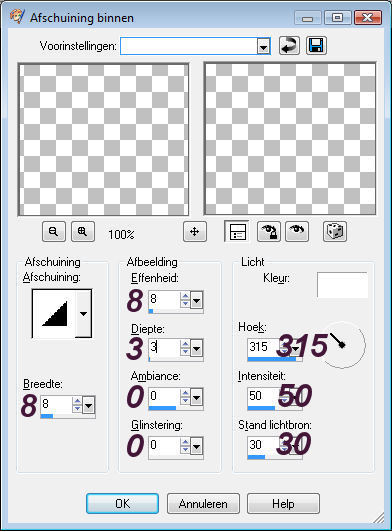
Task: Toggle the show/hide previews panel icon
Action: coord(237,232)
